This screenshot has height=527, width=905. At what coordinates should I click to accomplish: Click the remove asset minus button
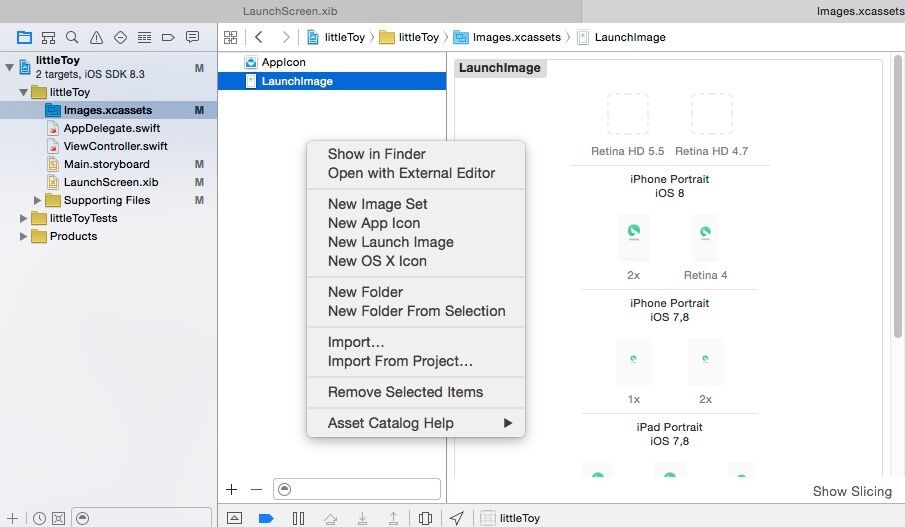click(x=256, y=489)
